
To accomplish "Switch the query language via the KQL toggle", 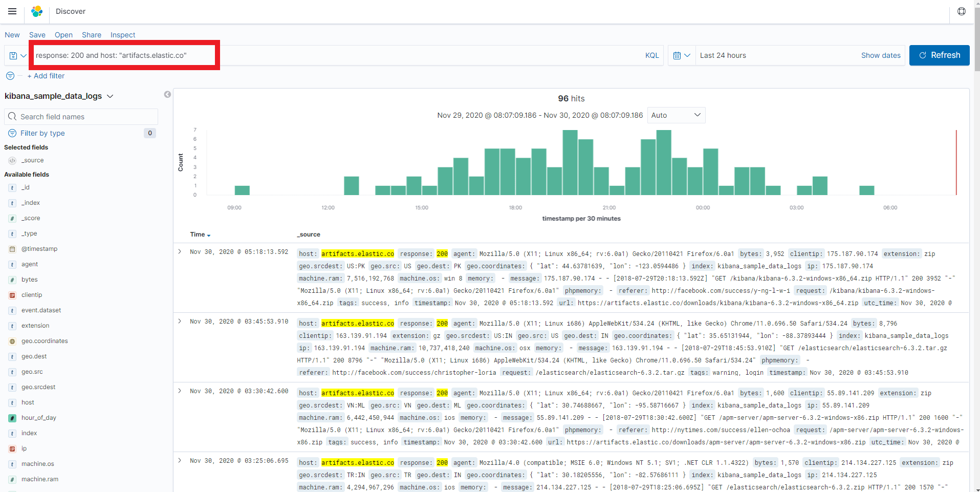I will click(x=651, y=55).
